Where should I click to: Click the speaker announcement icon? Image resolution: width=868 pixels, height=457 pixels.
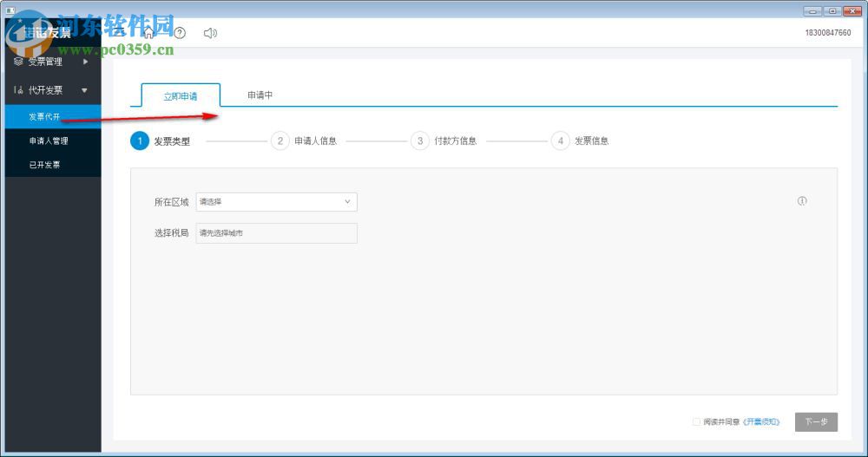click(210, 33)
